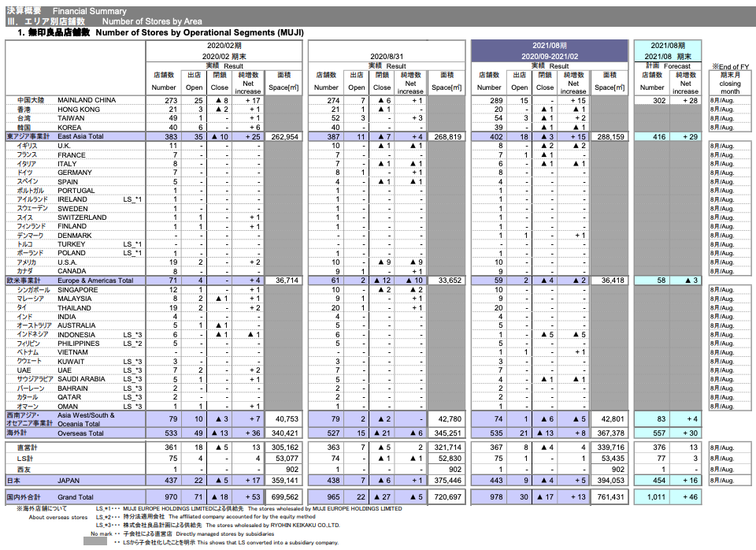Select the 'About overseas stores' footnote label
Image resolution: width=756 pixels, height=550 pixels.
(58, 517)
